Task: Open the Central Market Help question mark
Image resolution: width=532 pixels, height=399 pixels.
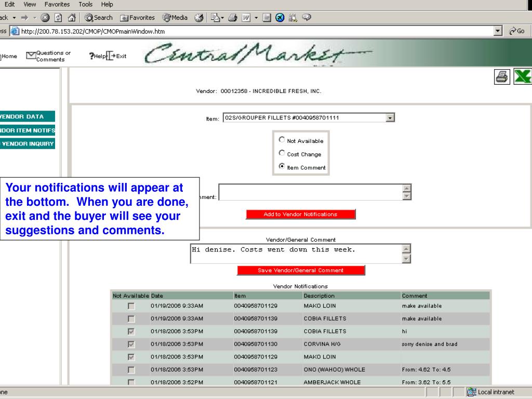Action: 91,56
